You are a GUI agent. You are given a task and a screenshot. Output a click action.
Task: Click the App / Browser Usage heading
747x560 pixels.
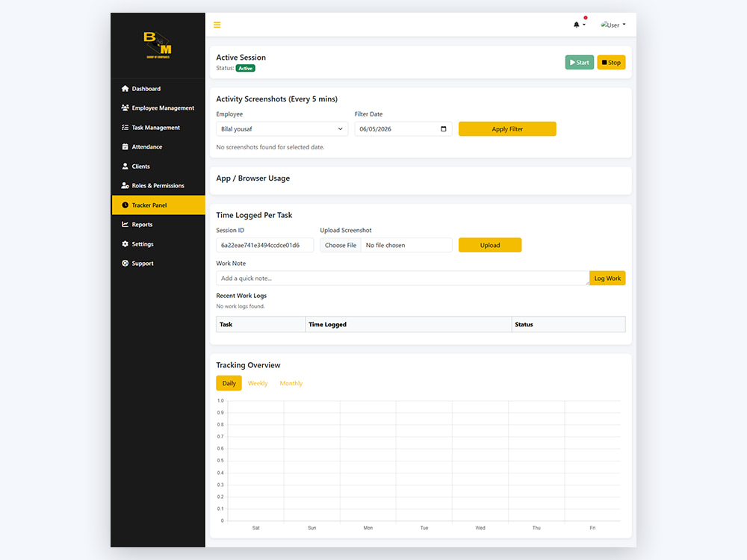tap(253, 178)
